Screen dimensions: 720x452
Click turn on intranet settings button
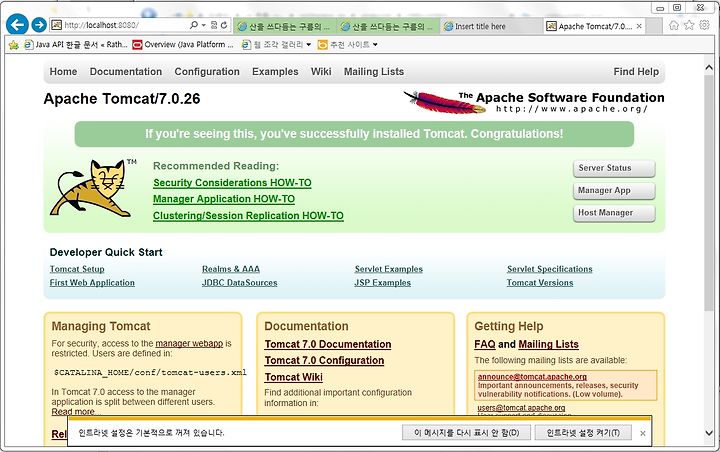tap(583, 433)
